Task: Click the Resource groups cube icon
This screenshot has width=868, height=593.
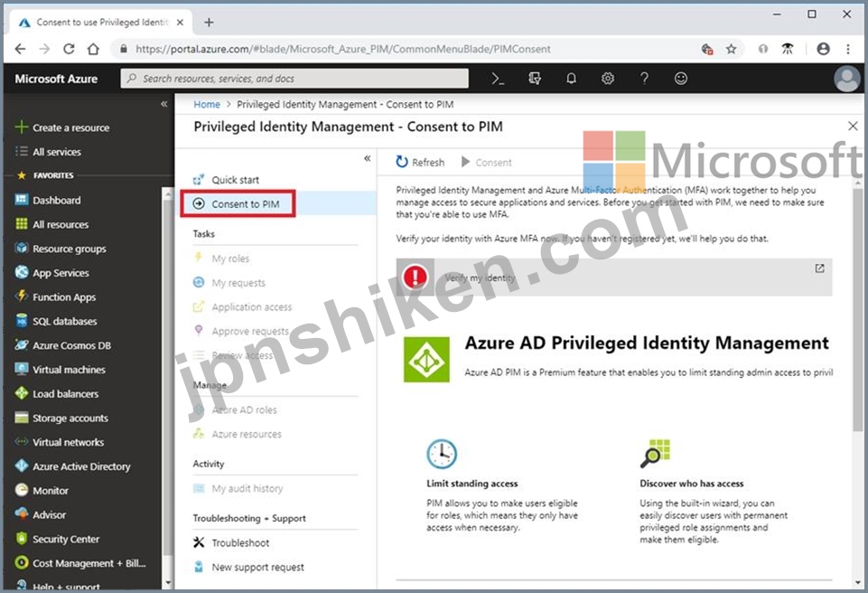Action: (x=22, y=249)
